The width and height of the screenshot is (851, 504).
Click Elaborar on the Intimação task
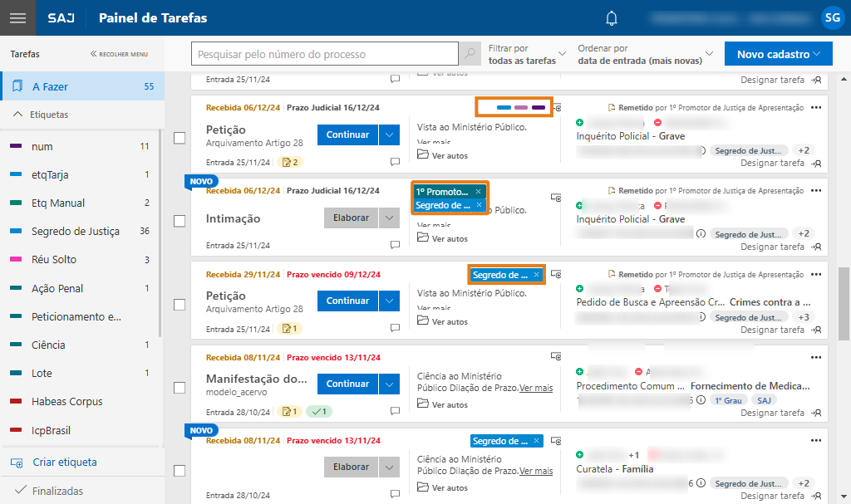[350, 218]
